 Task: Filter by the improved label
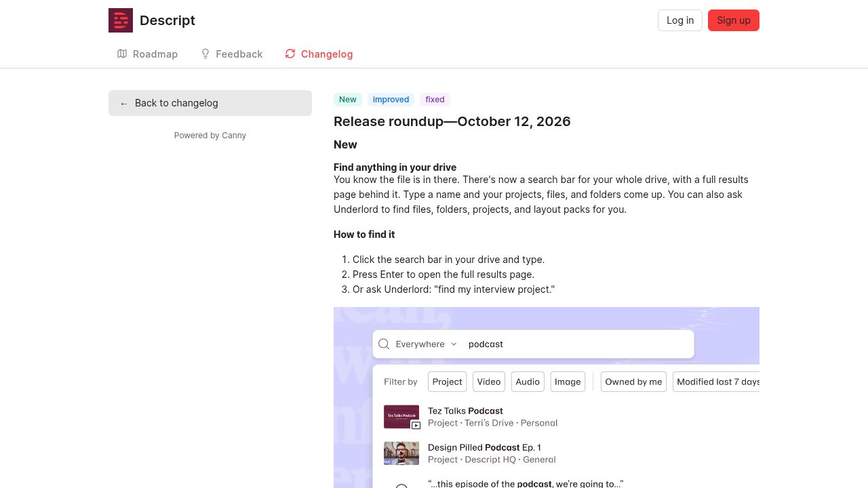point(391,100)
